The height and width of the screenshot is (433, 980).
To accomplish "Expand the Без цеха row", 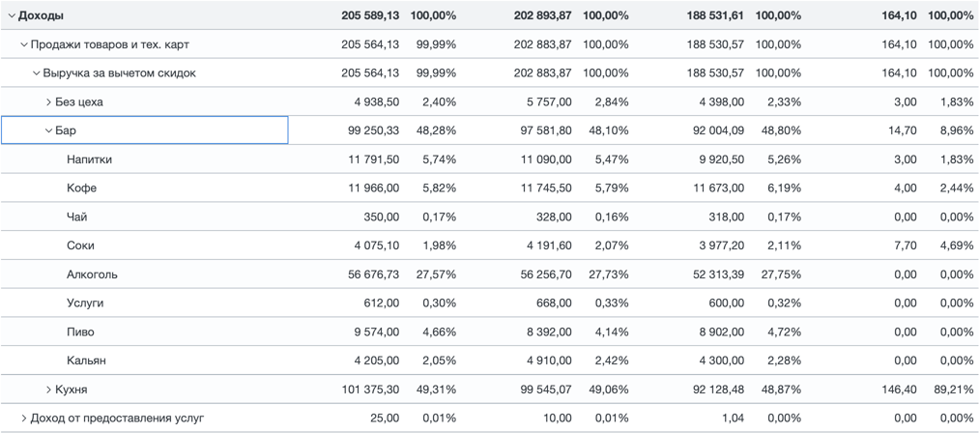I will (x=49, y=102).
